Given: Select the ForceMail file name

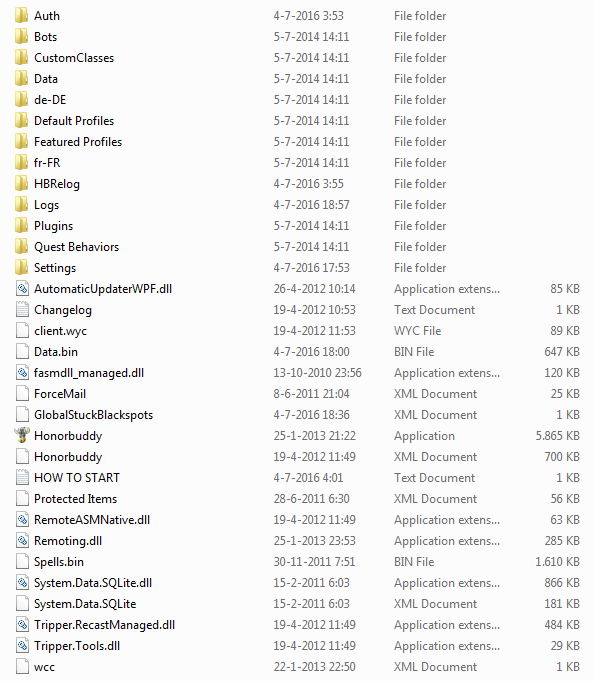Looking at the screenshot, I should pos(60,393).
